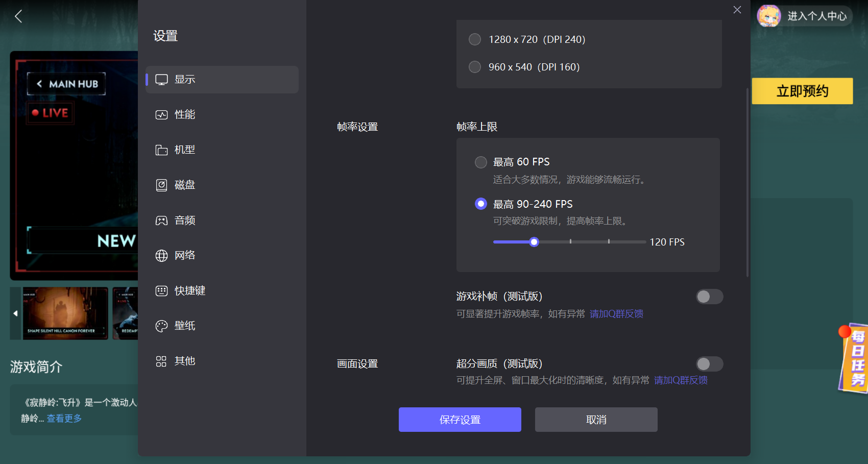The height and width of the screenshot is (464, 868).
Task: Click the 磁盘 disk icon
Action: [161, 185]
